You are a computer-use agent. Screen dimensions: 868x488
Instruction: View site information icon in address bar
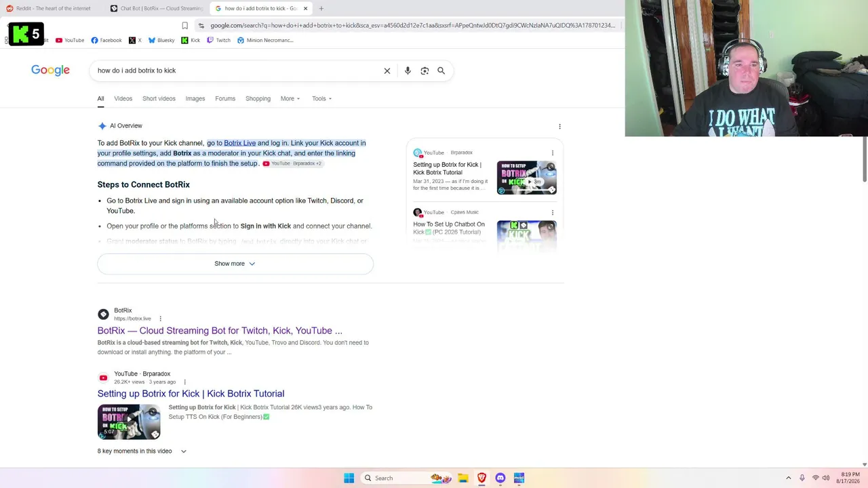coord(201,26)
